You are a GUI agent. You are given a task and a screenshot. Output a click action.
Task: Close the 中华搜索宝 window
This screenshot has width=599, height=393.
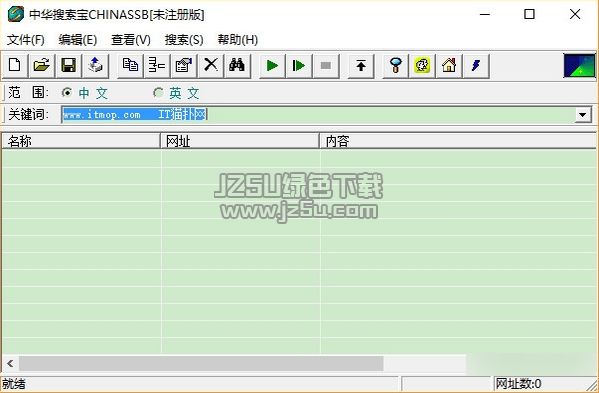(575, 15)
